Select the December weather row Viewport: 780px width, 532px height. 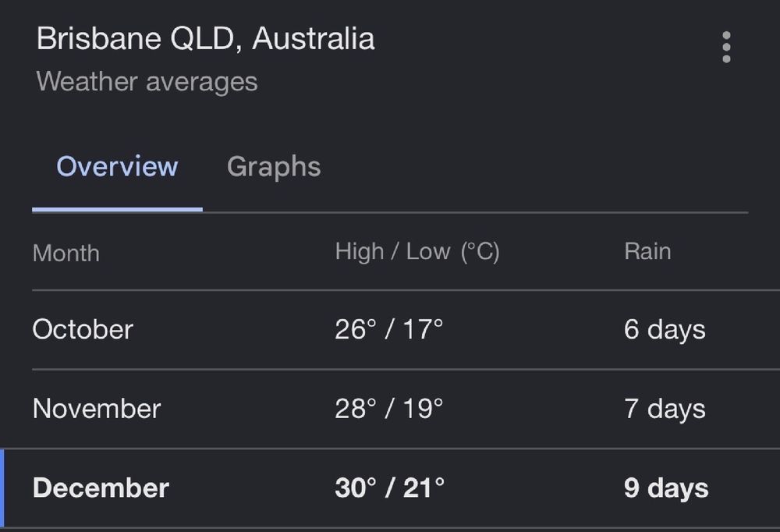[x=390, y=488]
